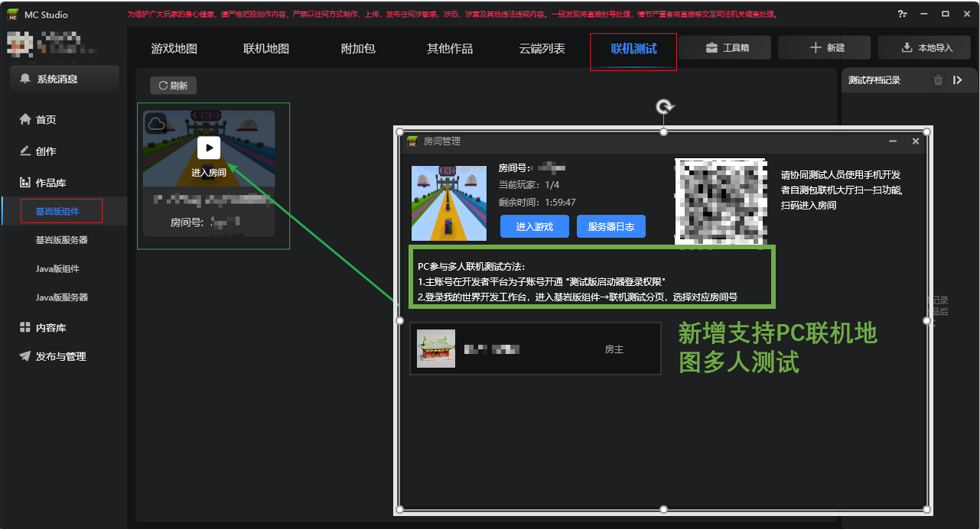Open the 工具箱 toolbox
The image size is (980, 529).
click(x=727, y=47)
